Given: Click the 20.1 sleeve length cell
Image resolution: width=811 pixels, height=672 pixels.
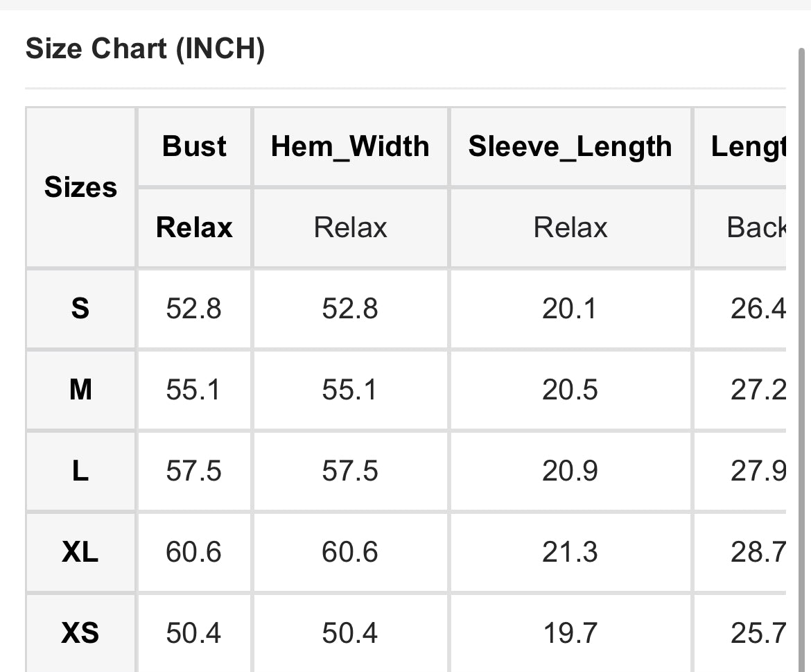Looking at the screenshot, I should 569,308.
